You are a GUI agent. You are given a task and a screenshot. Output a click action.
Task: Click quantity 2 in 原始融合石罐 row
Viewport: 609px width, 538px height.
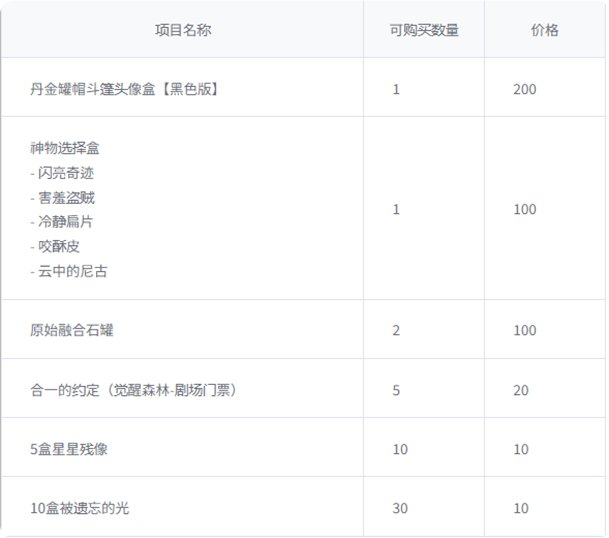click(397, 329)
